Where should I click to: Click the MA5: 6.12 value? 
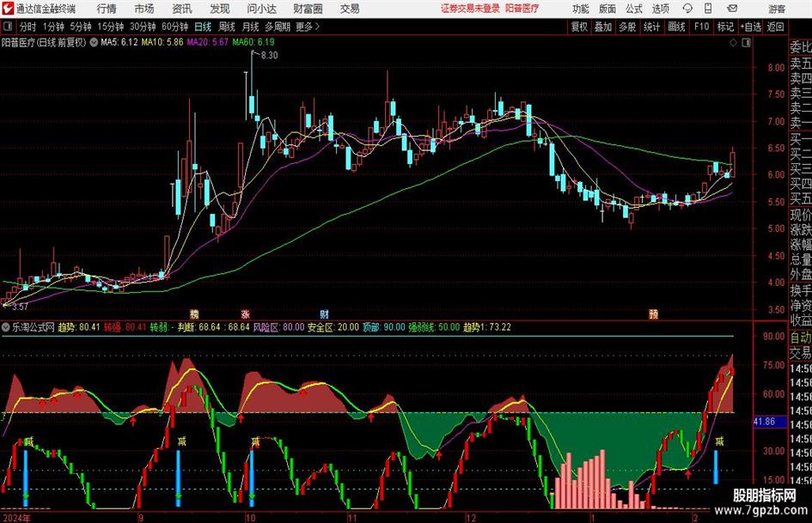[119, 42]
